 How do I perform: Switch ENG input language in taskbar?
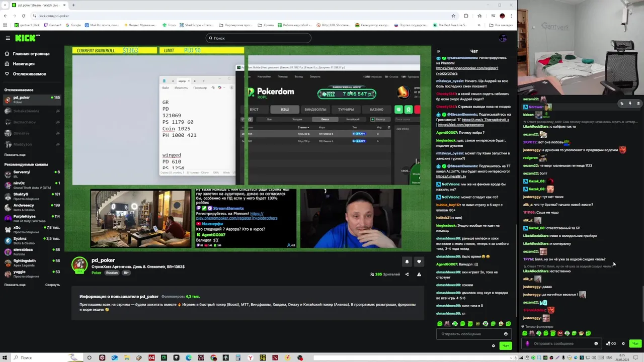[610, 358]
